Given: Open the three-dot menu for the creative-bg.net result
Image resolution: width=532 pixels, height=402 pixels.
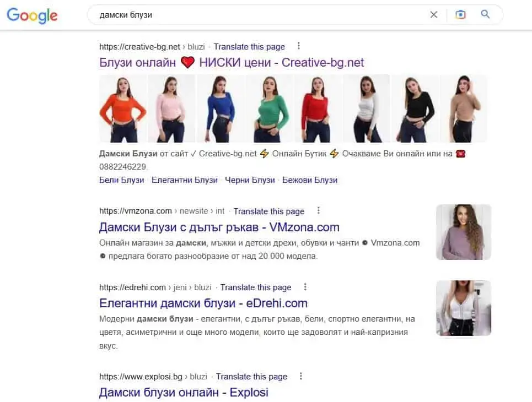Looking at the screenshot, I should pyautogui.click(x=299, y=46).
